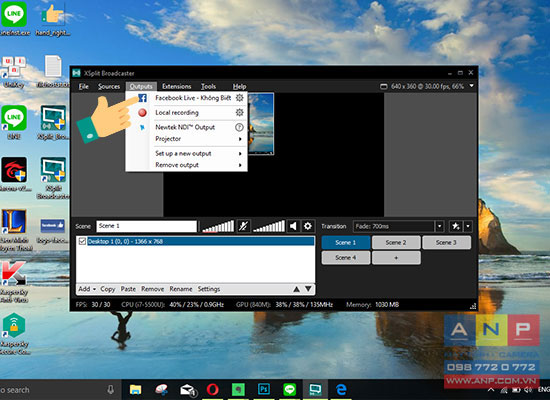Paste a source
The image size is (550, 400).
pyautogui.click(x=128, y=289)
